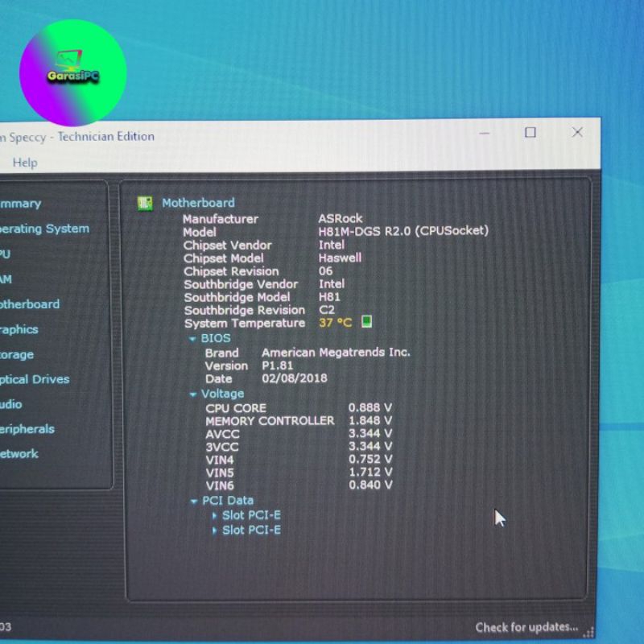Click the 1.712 V voltage value
This screenshot has height=644, width=644.
click(370, 472)
